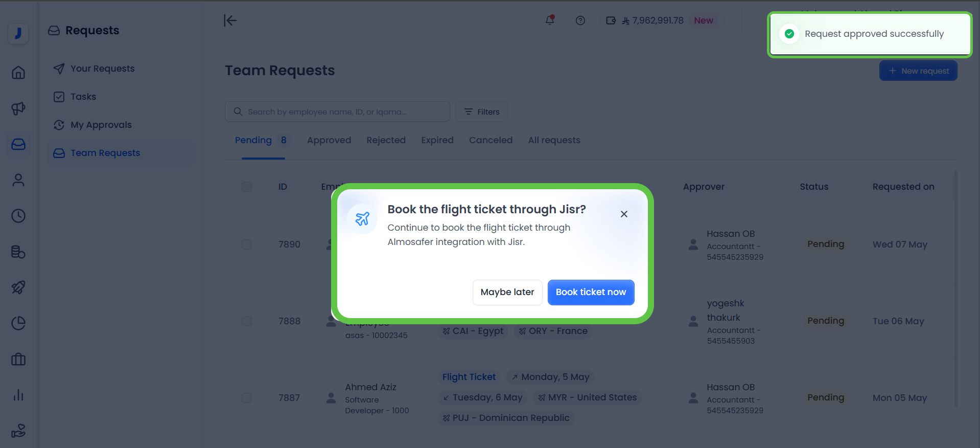Select all requests with the header checkbox

pos(247,187)
